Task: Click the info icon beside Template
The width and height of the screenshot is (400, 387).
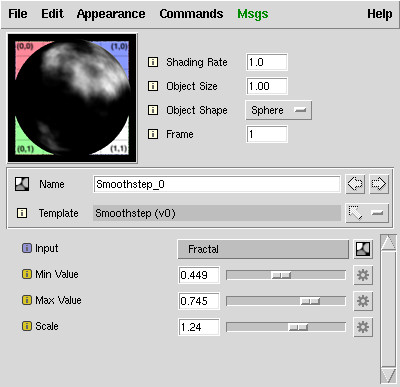Action: (22, 213)
